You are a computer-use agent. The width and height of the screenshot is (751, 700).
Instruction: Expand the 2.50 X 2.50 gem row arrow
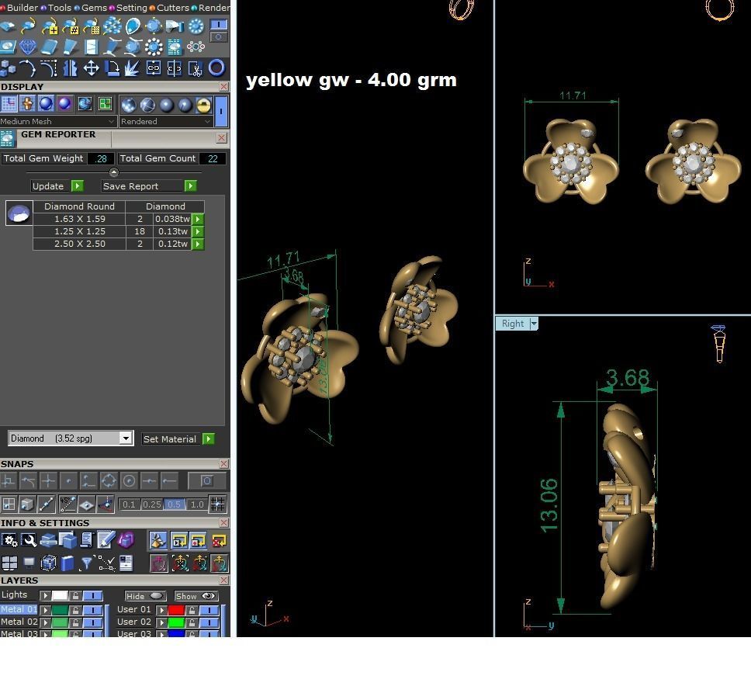198,244
